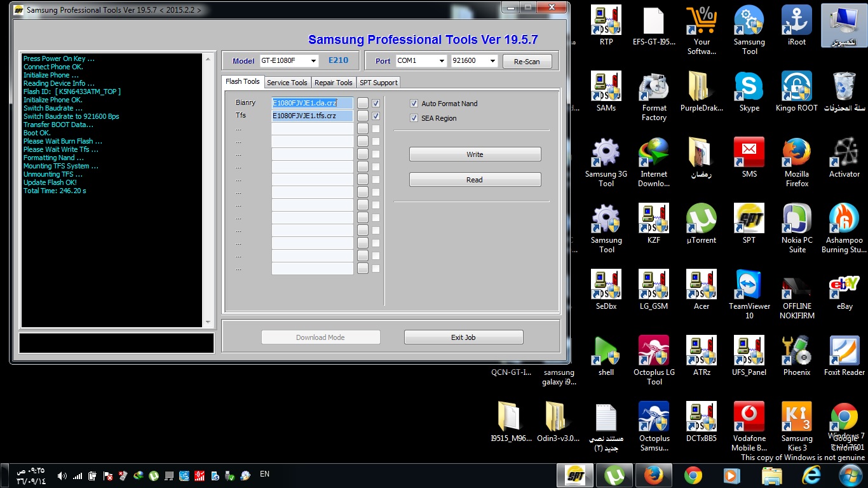This screenshot has height=488, width=868.
Task: Open the Samsung Kies 3 shortcut
Action: (x=797, y=426)
